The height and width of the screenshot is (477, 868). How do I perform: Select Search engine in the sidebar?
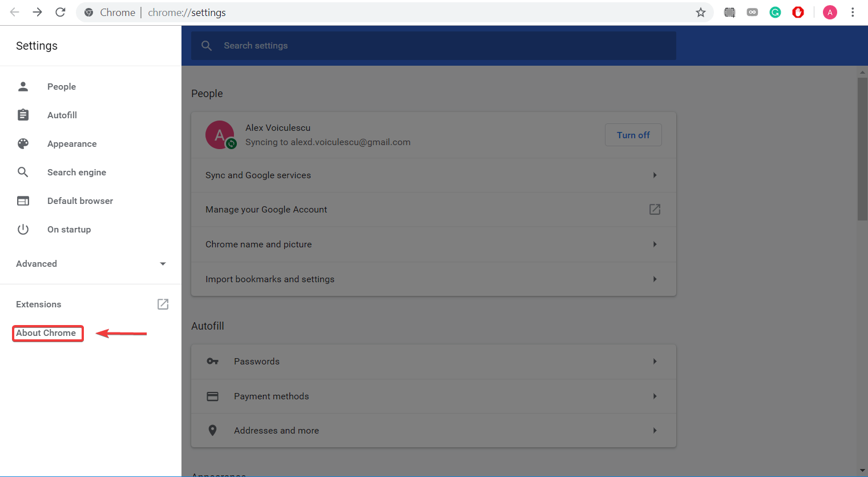(76, 172)
